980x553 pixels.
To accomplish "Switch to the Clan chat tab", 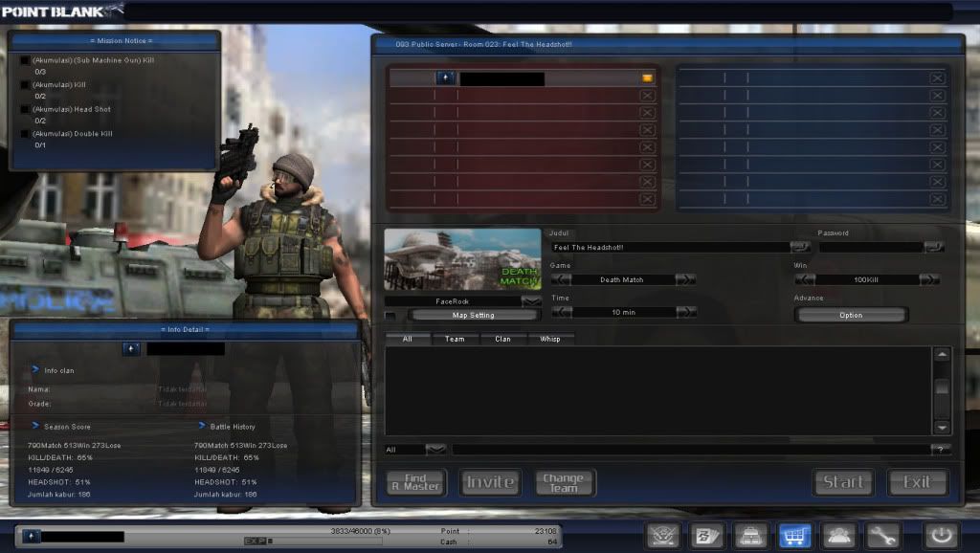I will pos(503,339).
